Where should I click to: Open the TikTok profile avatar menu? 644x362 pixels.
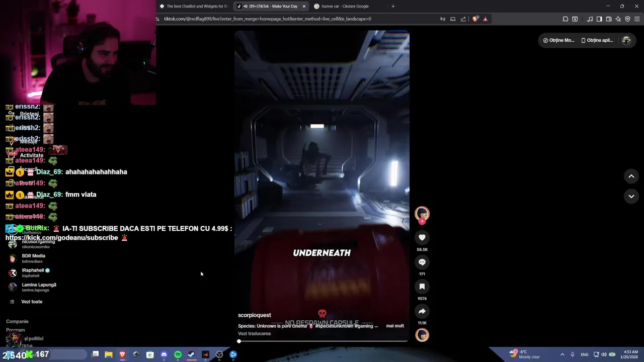(x=626, y=40)
